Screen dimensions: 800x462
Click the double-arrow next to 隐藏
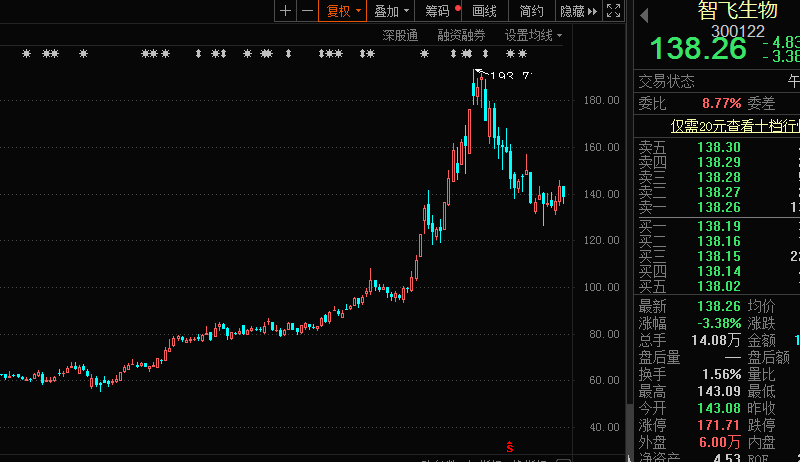(x=593, y=11)
